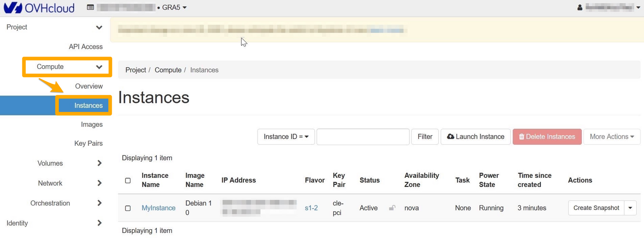
Task: Expand actions arrow next to Create Snapshot
Action: (631, 208)
